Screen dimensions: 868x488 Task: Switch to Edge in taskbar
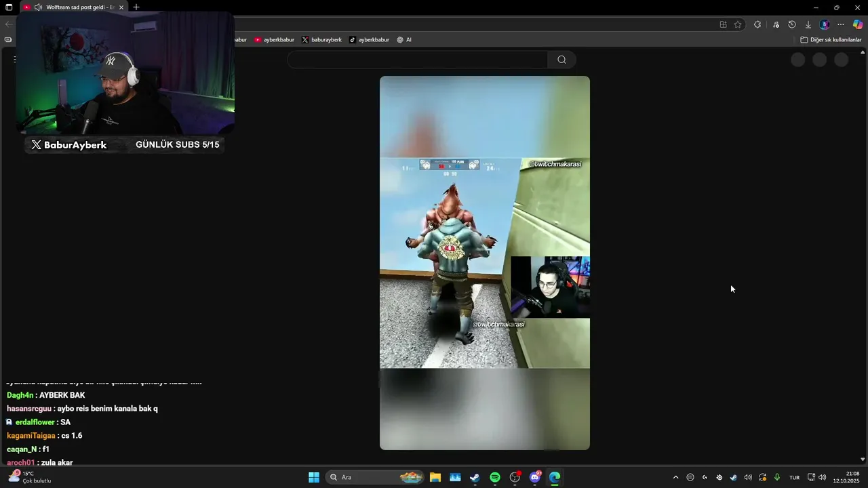click(x=555, y=477)
